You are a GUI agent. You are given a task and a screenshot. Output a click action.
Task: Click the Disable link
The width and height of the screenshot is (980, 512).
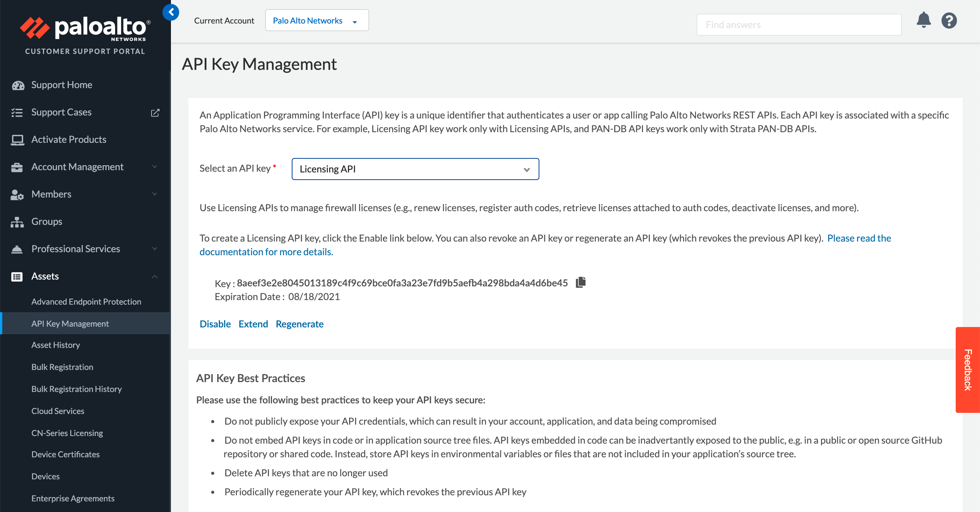[215, 324]
